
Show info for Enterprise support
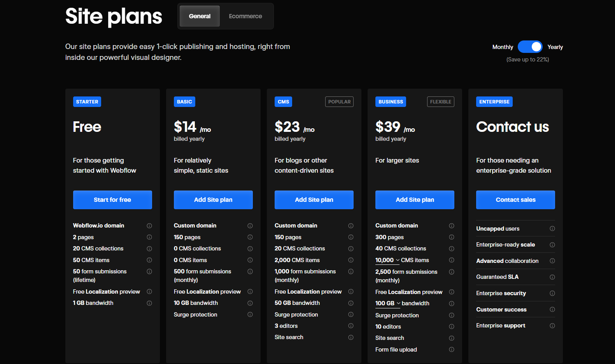[552, 326]
